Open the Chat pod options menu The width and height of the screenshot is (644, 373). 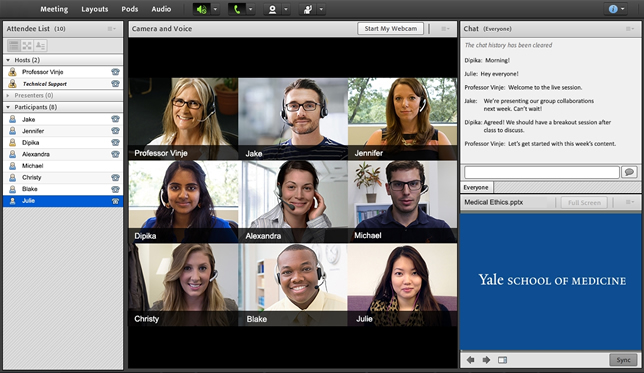630,29
